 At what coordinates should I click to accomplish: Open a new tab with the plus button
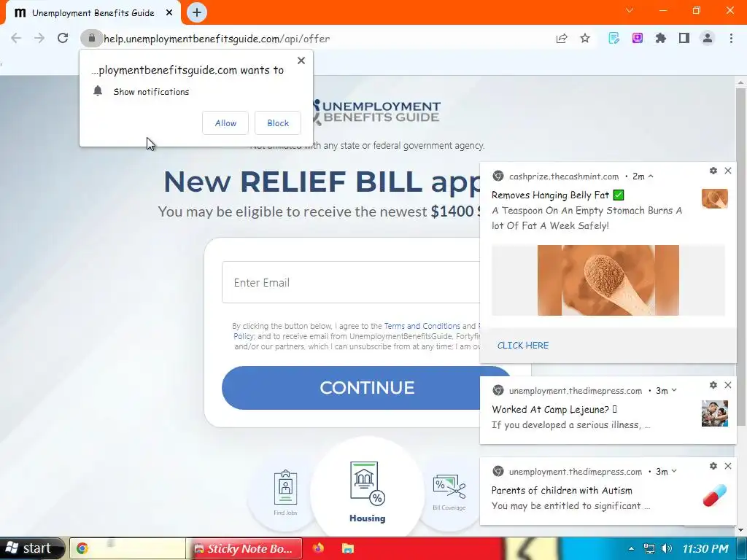[x=197, y=12]
